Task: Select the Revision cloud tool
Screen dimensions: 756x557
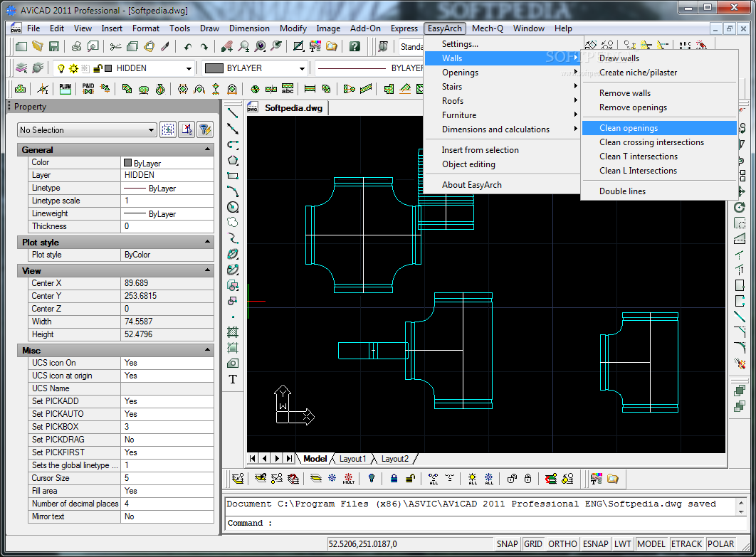Action: 233,222
